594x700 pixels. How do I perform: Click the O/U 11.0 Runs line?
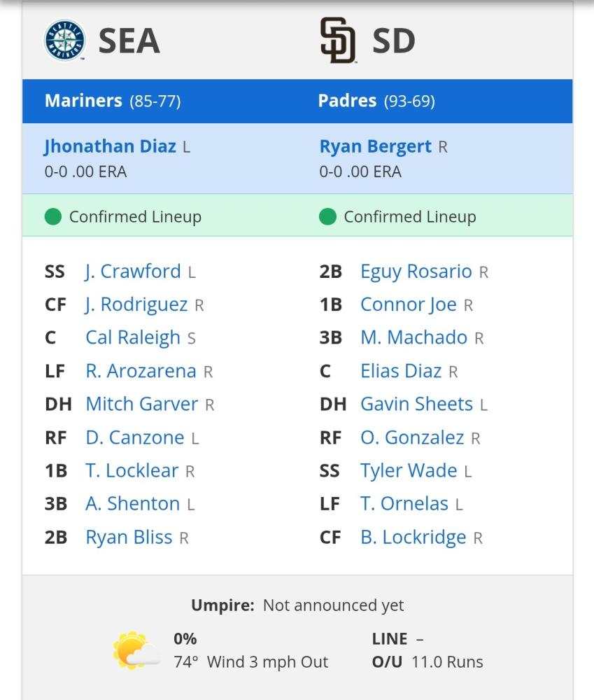pyautogui.click(x=427, y=661)
